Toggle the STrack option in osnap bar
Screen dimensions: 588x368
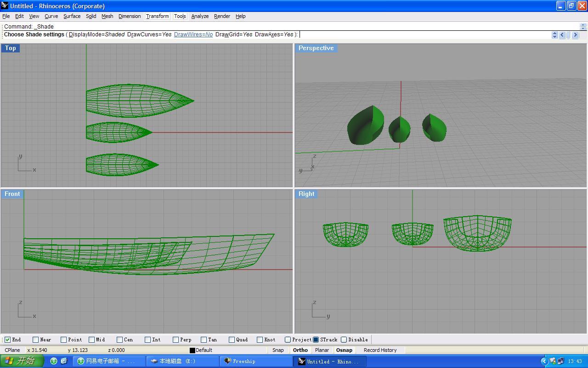(316, 340)
